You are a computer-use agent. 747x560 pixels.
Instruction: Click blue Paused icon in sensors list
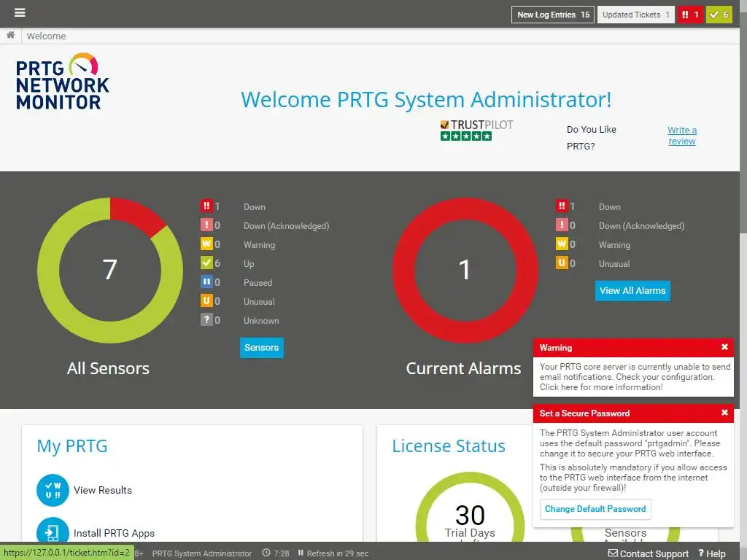206,282
